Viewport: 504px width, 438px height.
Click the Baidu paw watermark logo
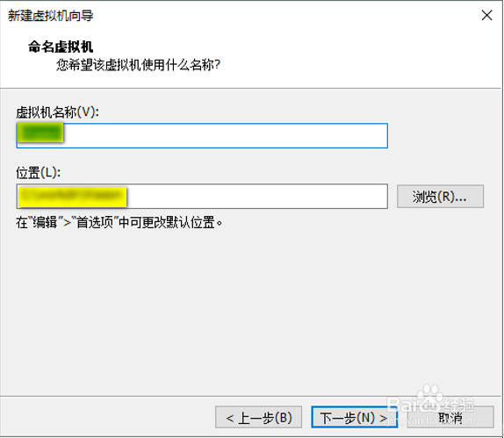tap(430, 398)
